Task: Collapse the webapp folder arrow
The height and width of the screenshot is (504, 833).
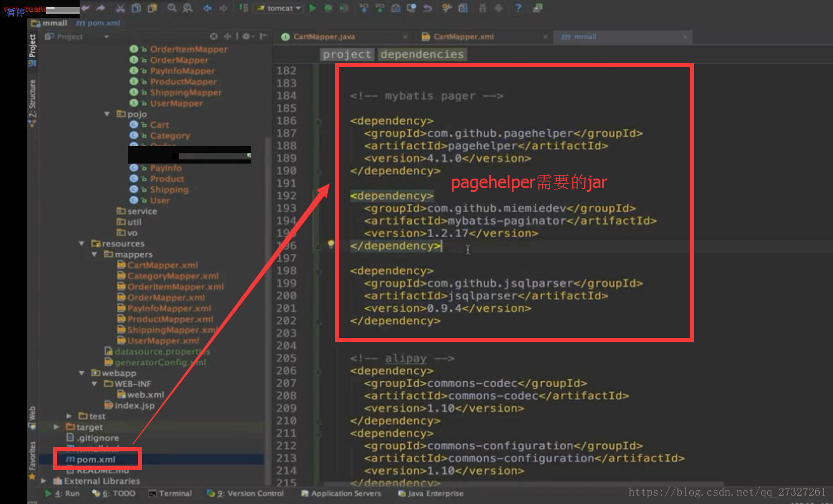Action: pos(82,373)
